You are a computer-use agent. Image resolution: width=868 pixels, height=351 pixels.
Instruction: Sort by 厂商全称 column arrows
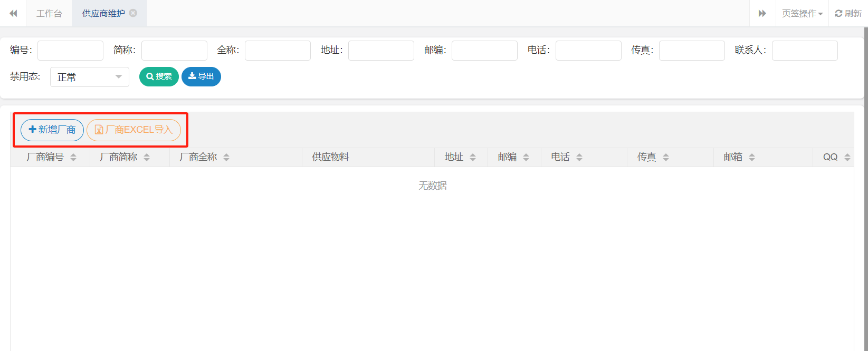[226, 157]
